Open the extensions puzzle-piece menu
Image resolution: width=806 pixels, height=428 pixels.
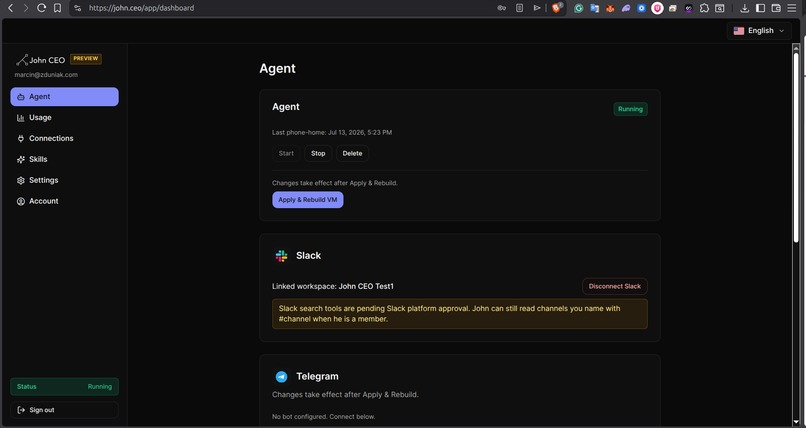tap(704, 8)
